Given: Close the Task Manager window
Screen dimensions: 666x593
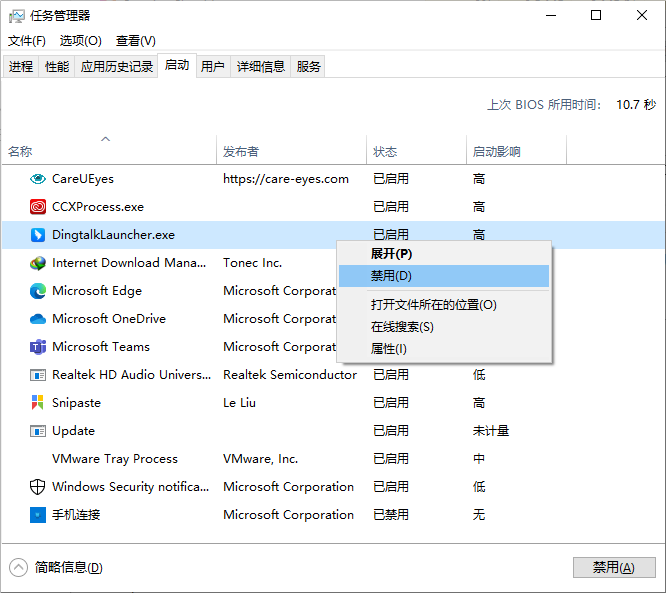Looking at the screenshot, I should pos(642,16).
